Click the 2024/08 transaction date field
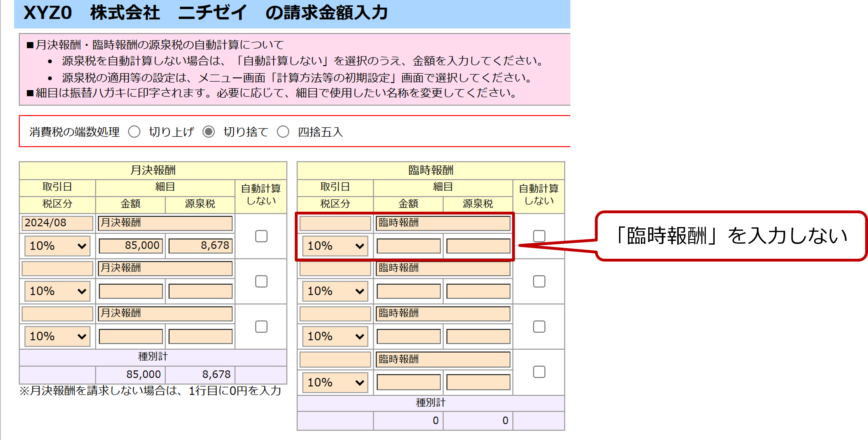 57,223
